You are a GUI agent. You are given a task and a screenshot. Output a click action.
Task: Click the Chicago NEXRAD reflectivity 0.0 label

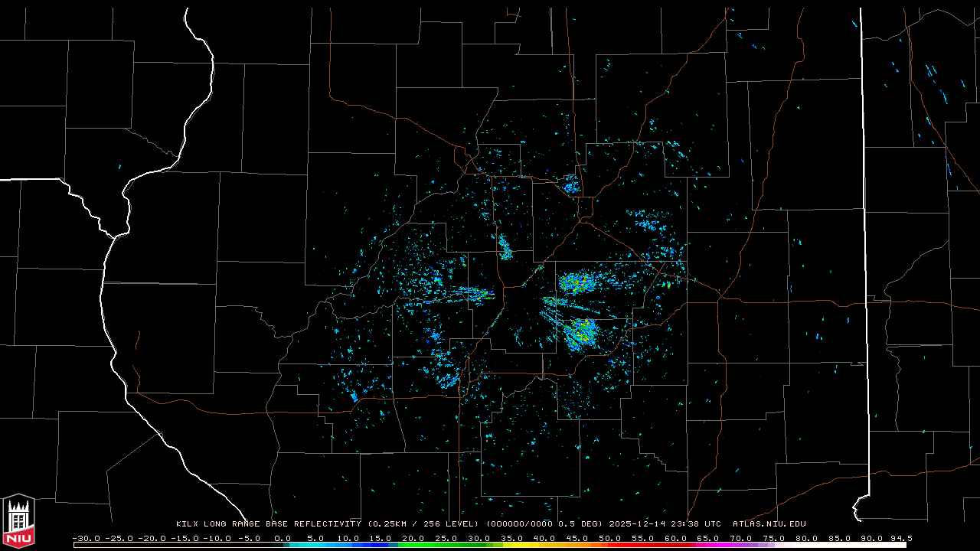click(283, 538)
